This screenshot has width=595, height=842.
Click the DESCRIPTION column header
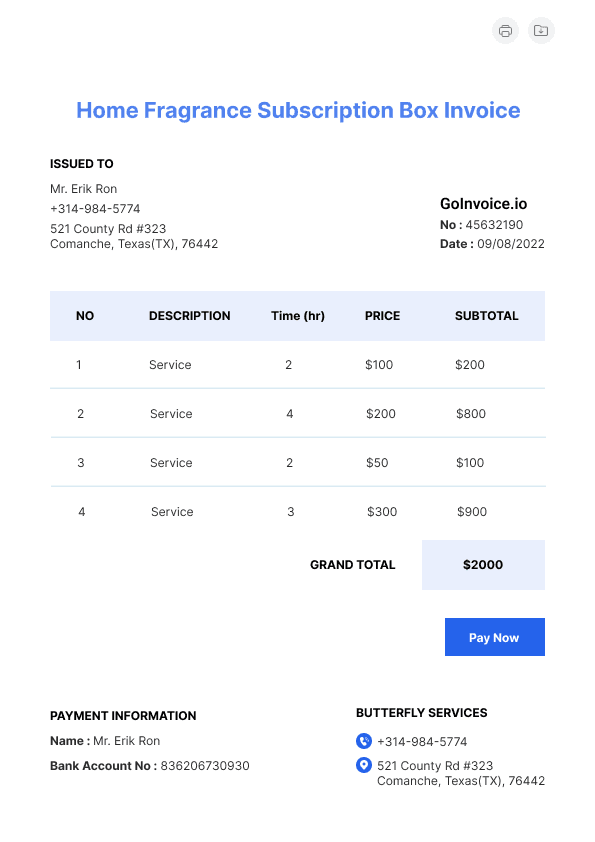pyautogui.click(x=190, y=316)
